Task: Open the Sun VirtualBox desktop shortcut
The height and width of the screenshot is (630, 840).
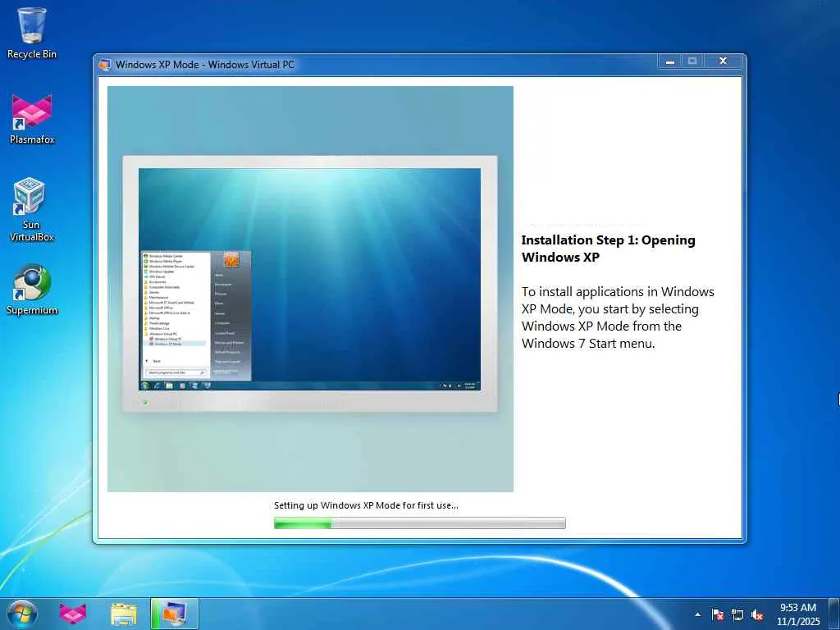Action: 31,209
